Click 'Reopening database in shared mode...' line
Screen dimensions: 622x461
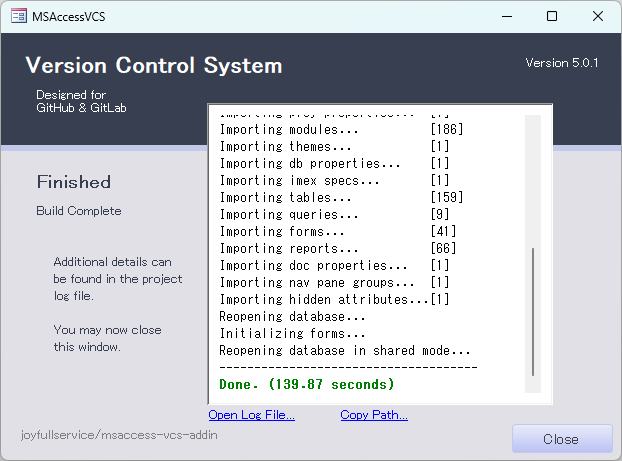[x=345, y=351]
